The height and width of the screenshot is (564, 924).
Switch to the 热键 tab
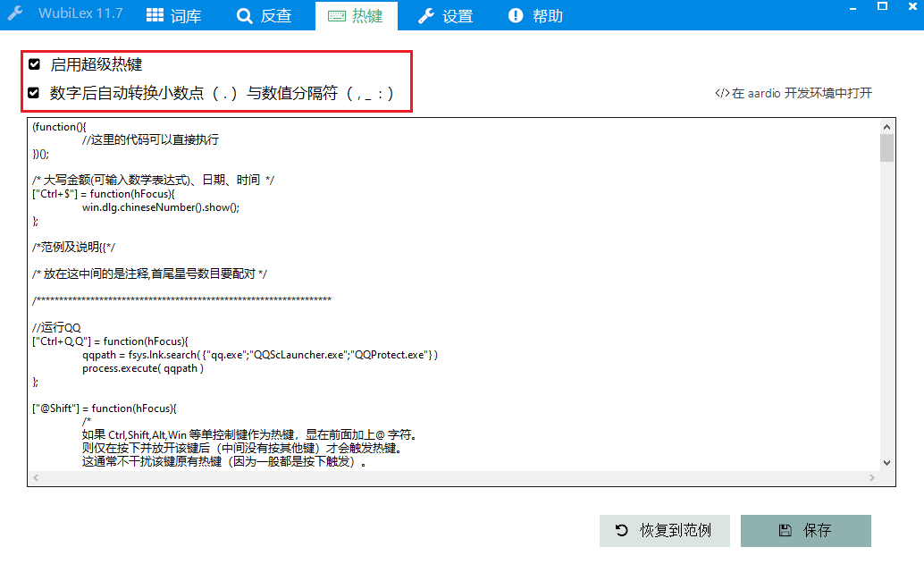pyautogui.click(x=355, y=15)
